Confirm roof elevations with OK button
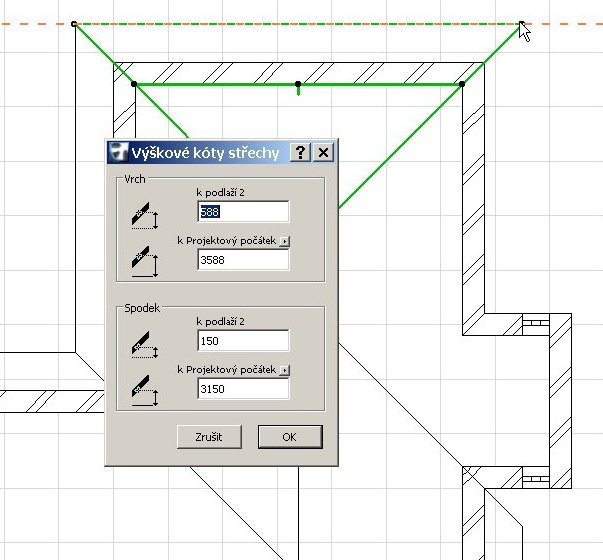The width and height of the screenshot is (603, 560). click(290, 437)
